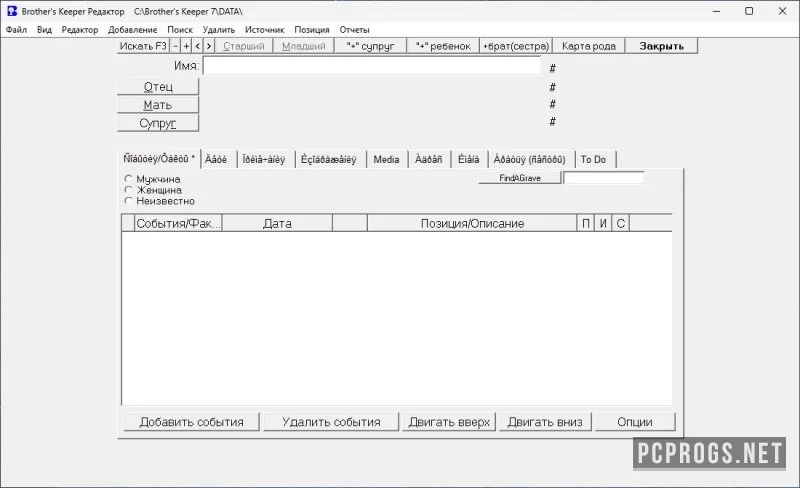The image size is (800, 488).
Task: Click the plus navigation button
Action: (186, 46)
